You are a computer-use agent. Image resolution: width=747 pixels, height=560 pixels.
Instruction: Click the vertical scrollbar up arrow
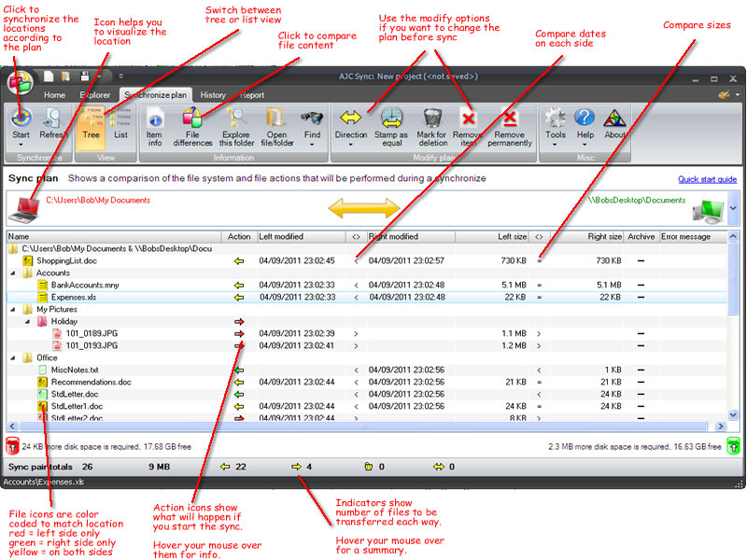[733, 237]
